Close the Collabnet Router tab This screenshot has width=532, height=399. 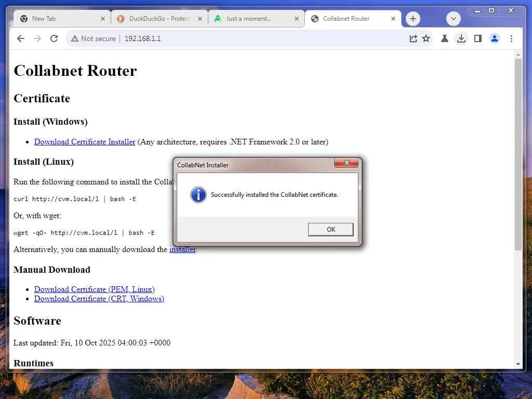pos(393,19)
